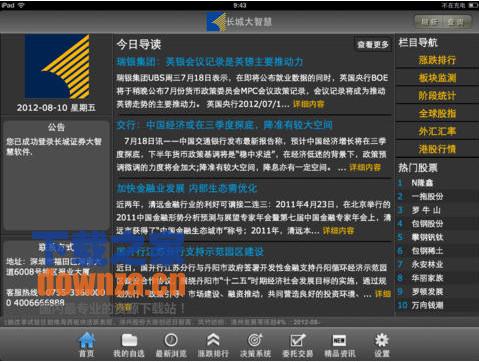
Task: Open 全球股指 in 栏目导航
Action: 437,114
